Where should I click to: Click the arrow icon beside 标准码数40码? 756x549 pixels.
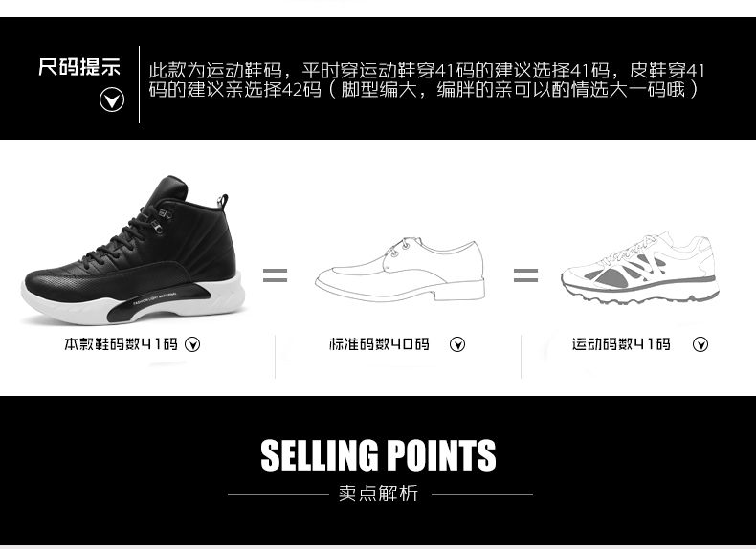coord(457,344)
